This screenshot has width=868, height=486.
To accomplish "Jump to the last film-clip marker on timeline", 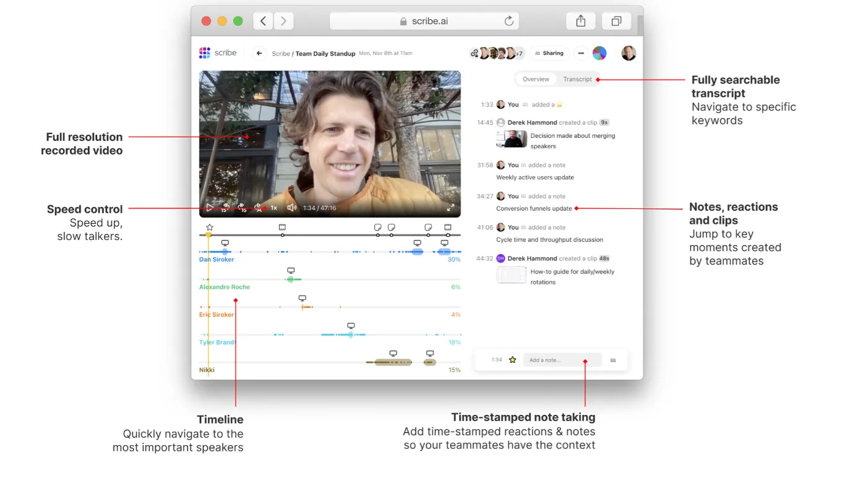I will point(447,228).
